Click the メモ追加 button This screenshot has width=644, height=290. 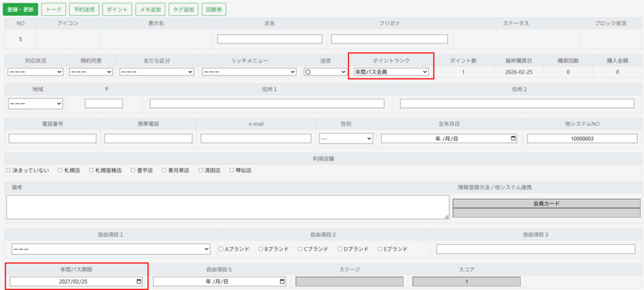tap(150, 9)
